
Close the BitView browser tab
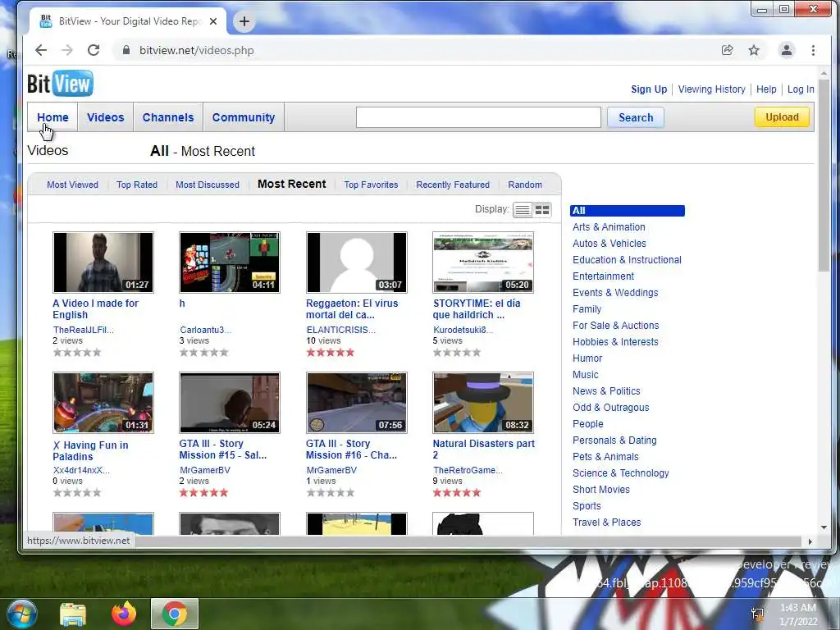click(x=213, y=21)
